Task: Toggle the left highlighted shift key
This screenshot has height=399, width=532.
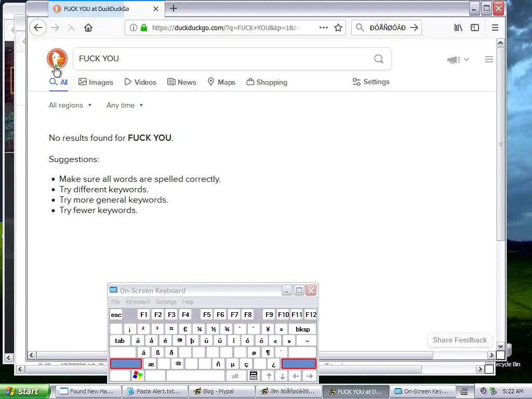Action: coord(126,364)
